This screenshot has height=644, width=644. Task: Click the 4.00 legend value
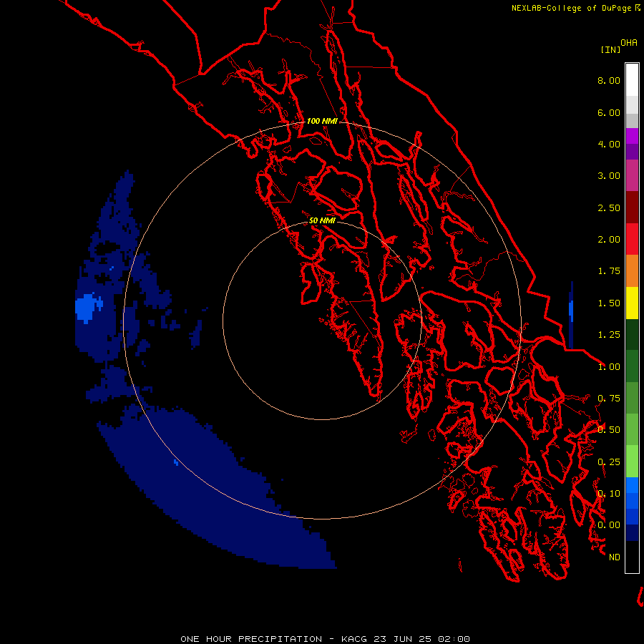pyautogui.click(x=609, y=144)
